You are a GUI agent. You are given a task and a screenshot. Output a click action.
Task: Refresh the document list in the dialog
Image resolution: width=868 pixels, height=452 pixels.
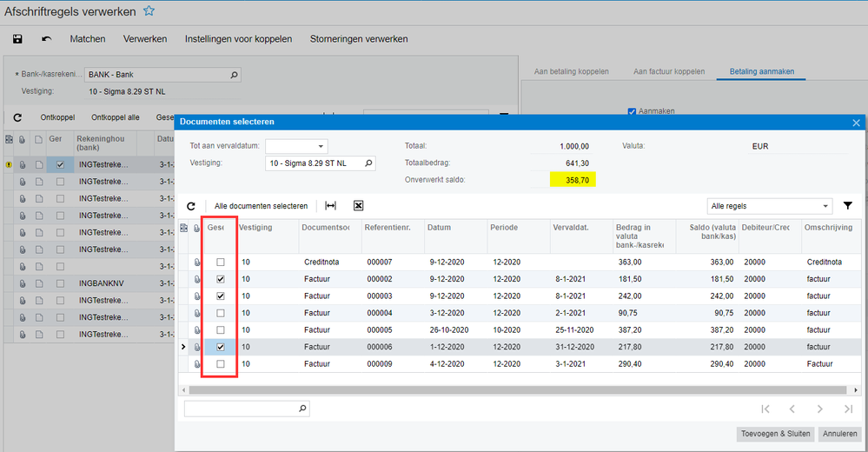click(191, 206)
